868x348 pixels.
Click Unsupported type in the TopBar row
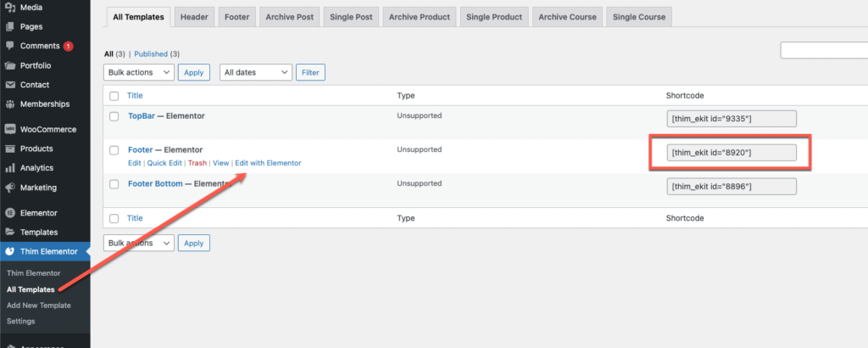coord(419,115)
